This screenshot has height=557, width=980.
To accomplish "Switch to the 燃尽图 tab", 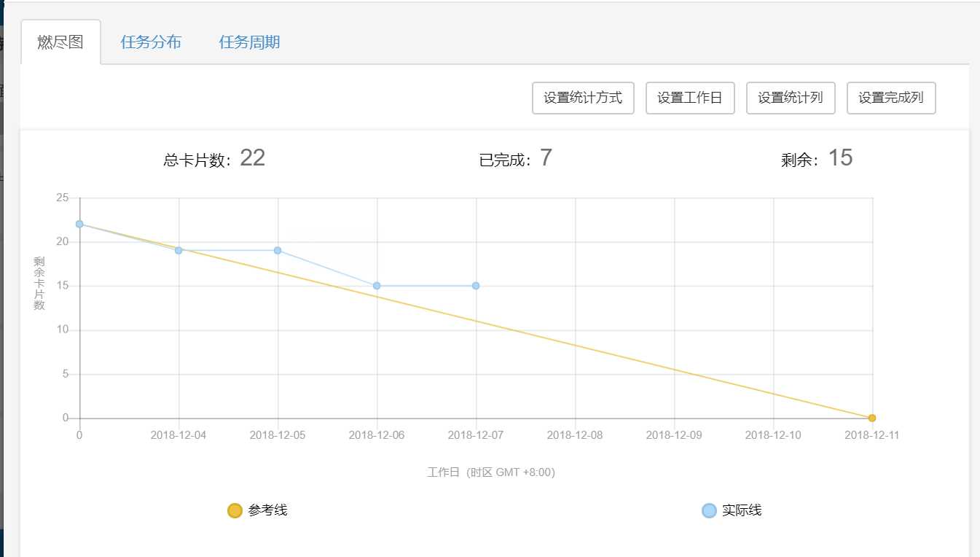I will pos(60,42).
